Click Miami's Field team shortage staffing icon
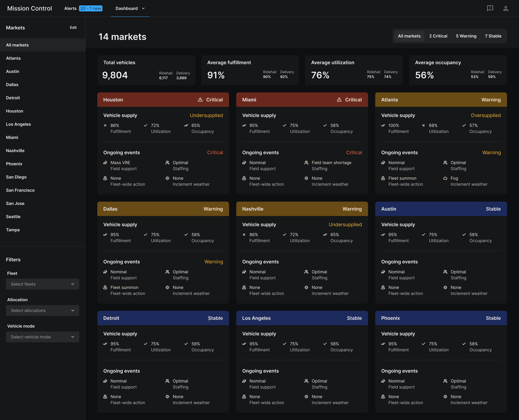Screen dimensions: 519x420 click(x=306, y=163)
